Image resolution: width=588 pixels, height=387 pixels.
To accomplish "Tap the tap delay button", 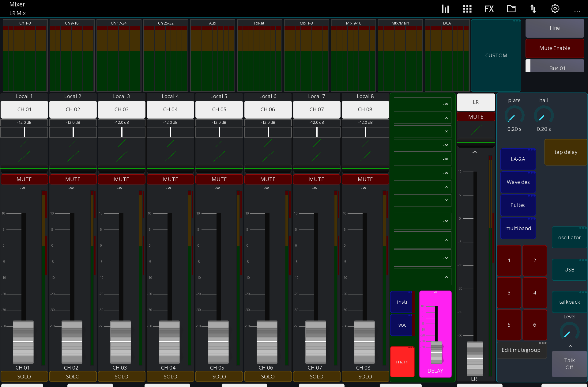I will click(565, 152).
